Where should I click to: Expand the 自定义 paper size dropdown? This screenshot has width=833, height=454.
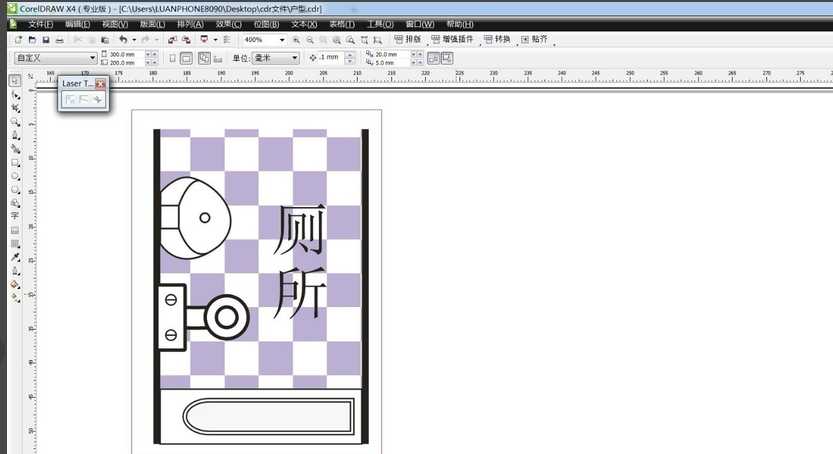[92, 58]
